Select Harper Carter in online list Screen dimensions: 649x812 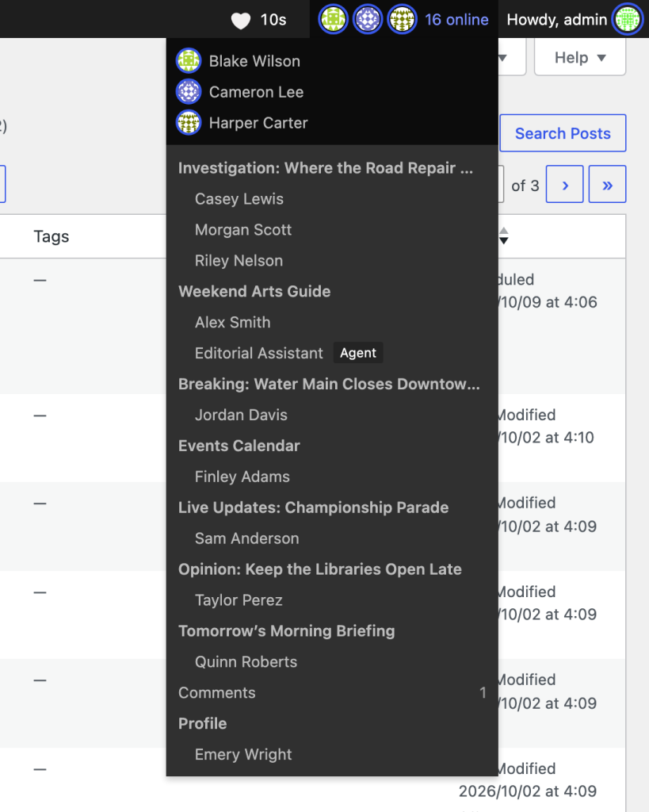click(258, 123)
